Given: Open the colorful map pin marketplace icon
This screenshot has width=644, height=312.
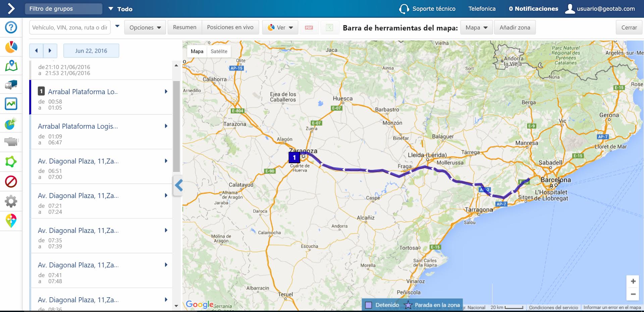Looking at the screenshot, I should pos(11,221).
